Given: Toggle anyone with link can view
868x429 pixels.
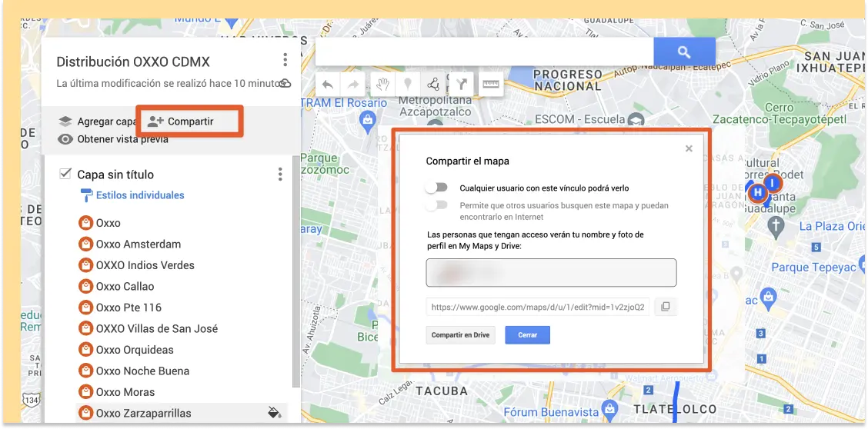Looking at the screenshot, I should point(436,188).
